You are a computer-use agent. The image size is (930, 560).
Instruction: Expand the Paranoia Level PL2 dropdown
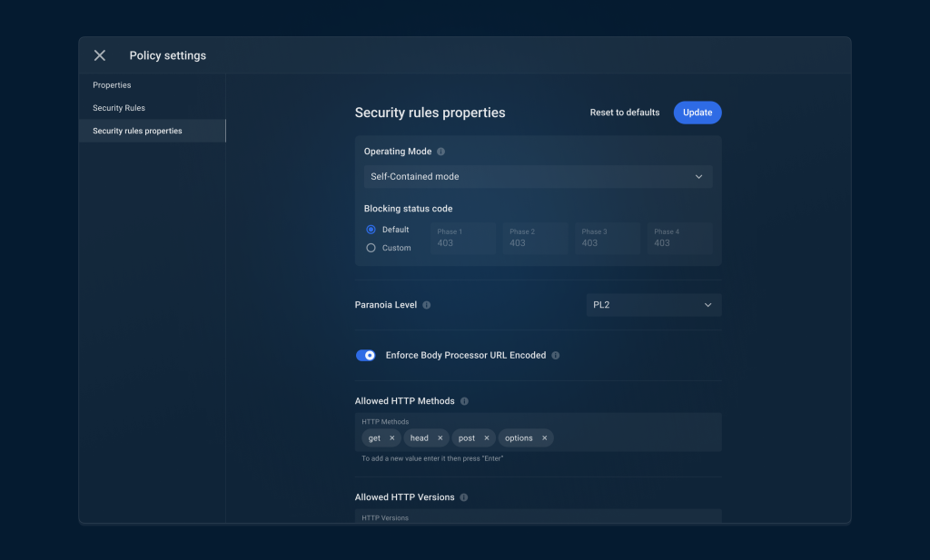tap(654, 305)
